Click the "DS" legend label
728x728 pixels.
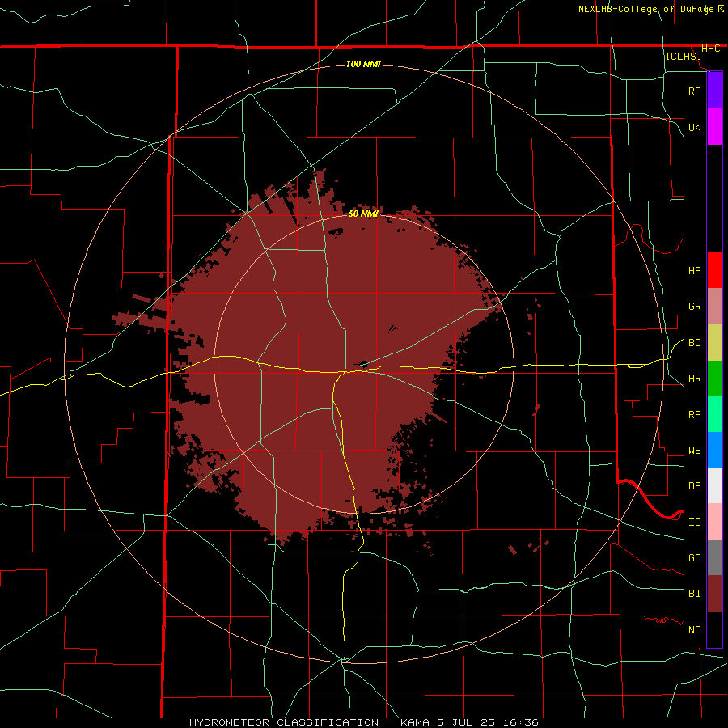[x=694, y=486]
